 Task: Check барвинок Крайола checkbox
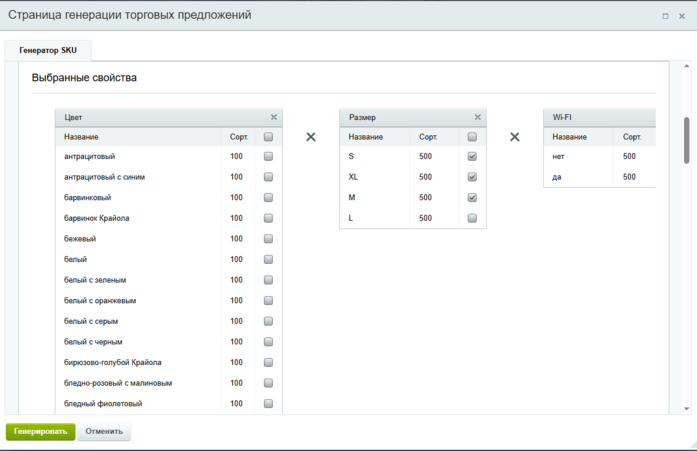tap(268, 218)
